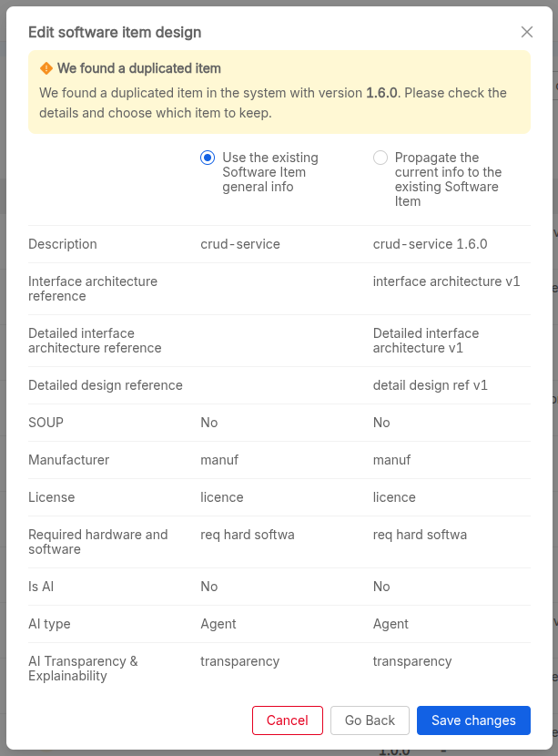
Task: Click the 'Agent' AI type value
Action: point(218,624)
